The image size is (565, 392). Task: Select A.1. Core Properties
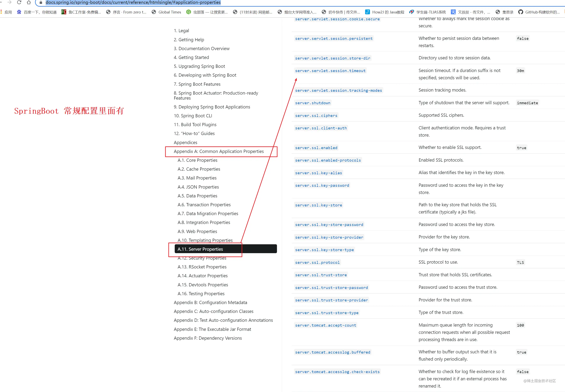pyautogui.click(x=197, y=160)
